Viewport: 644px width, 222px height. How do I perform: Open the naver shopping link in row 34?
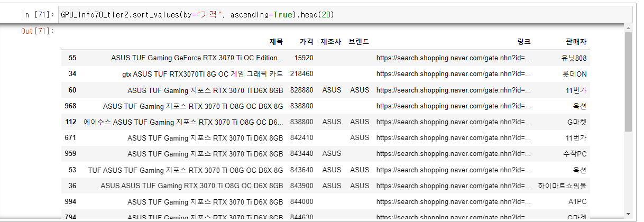[x=454, y=73]
